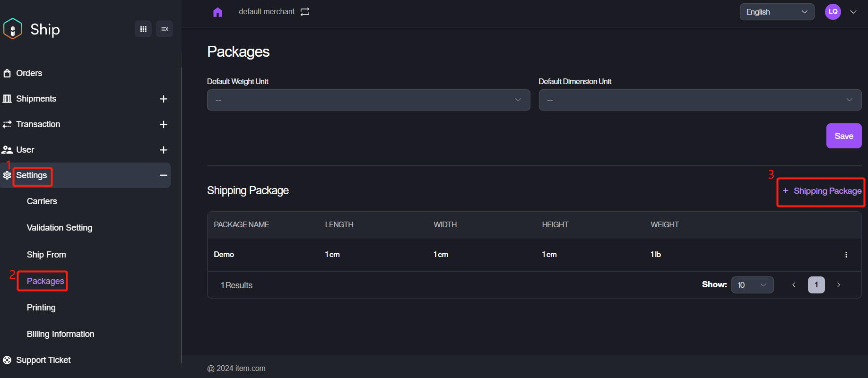Open Carriers settings page
Image resolution: width=868 pixels, height=378 pixels.
[42, 201]
